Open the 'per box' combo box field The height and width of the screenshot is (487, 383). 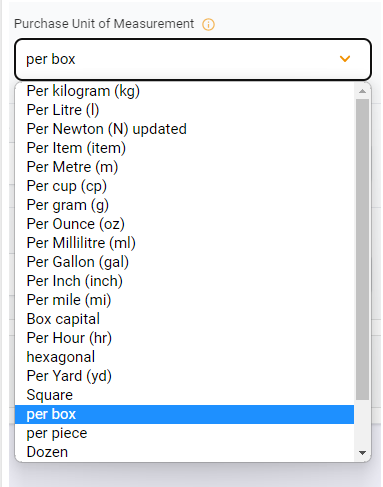[193, 59]
